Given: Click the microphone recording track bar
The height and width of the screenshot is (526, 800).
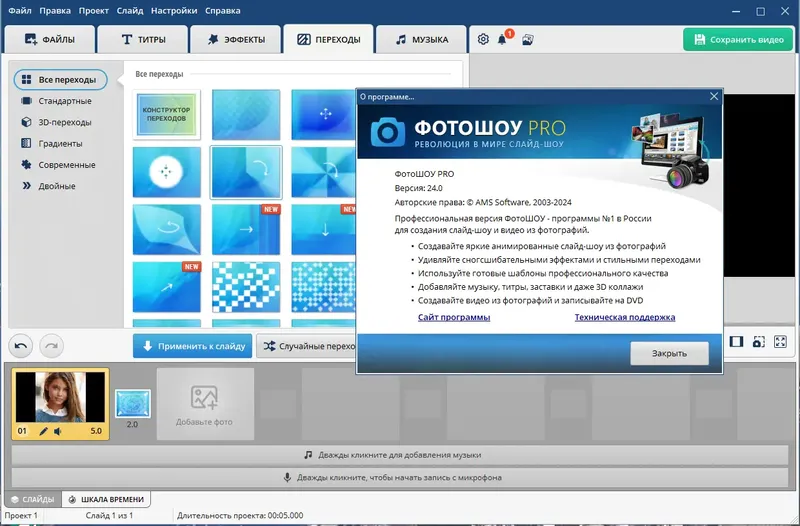Looking at the screenshot, I should pos(400,478).
